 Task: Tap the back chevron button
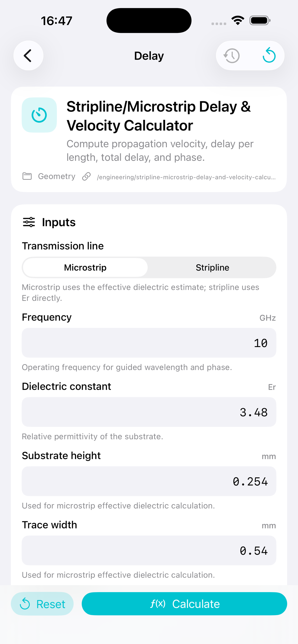point(28,55)
